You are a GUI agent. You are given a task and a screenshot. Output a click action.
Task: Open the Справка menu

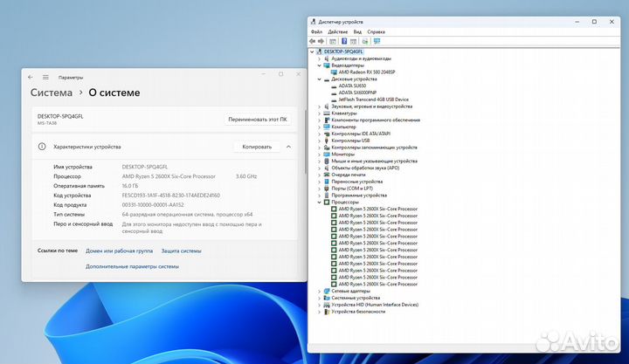[x=377, y=31]
